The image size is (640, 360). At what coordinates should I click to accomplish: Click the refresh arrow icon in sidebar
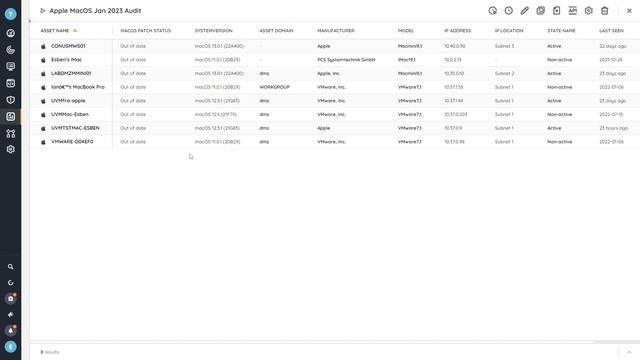(11, 282)
